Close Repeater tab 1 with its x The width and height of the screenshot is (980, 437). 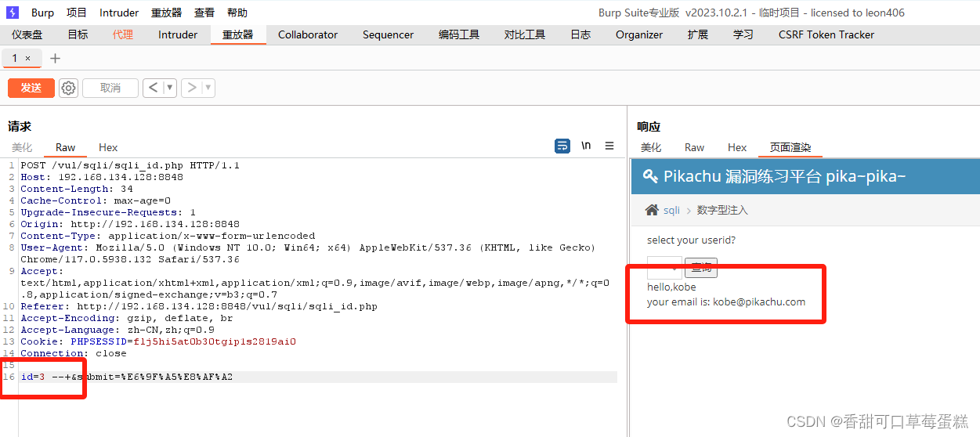[x=28, y=59]
